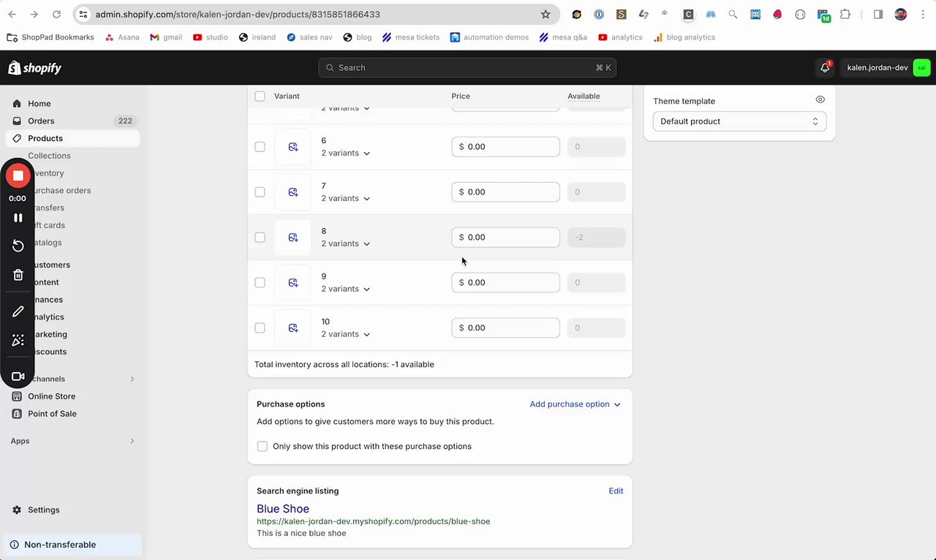Click the notifications bell icon
Screen dimensions: 936x560
(825, 68)
